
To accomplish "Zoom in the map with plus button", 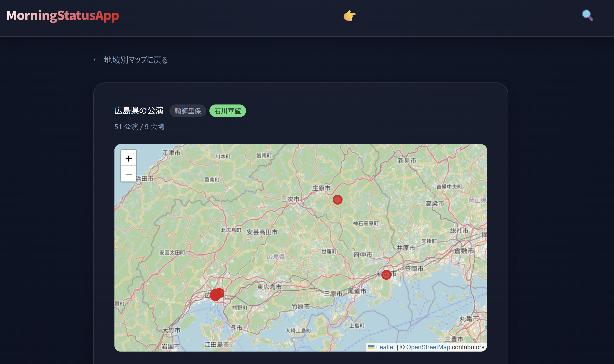I will point(128,158).
